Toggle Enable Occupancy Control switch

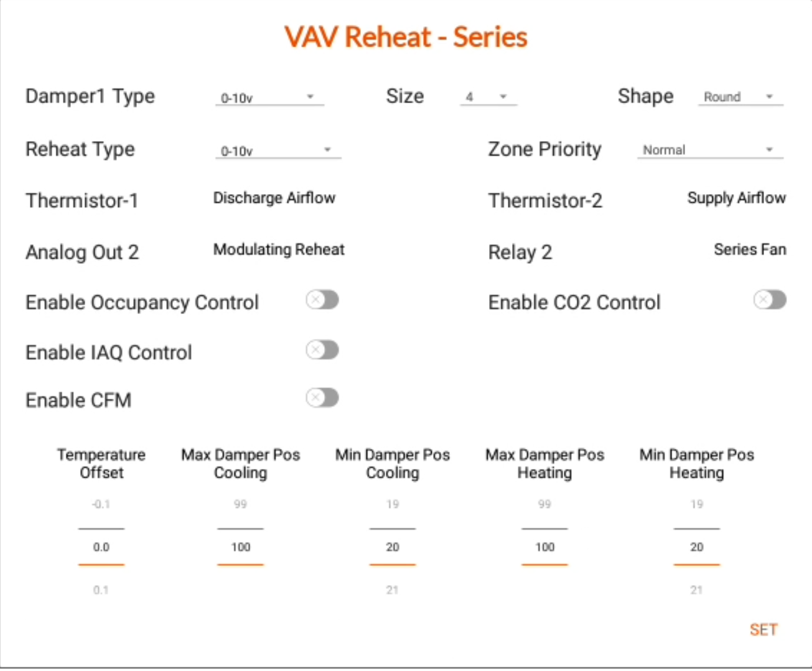[x=322, y=300]
